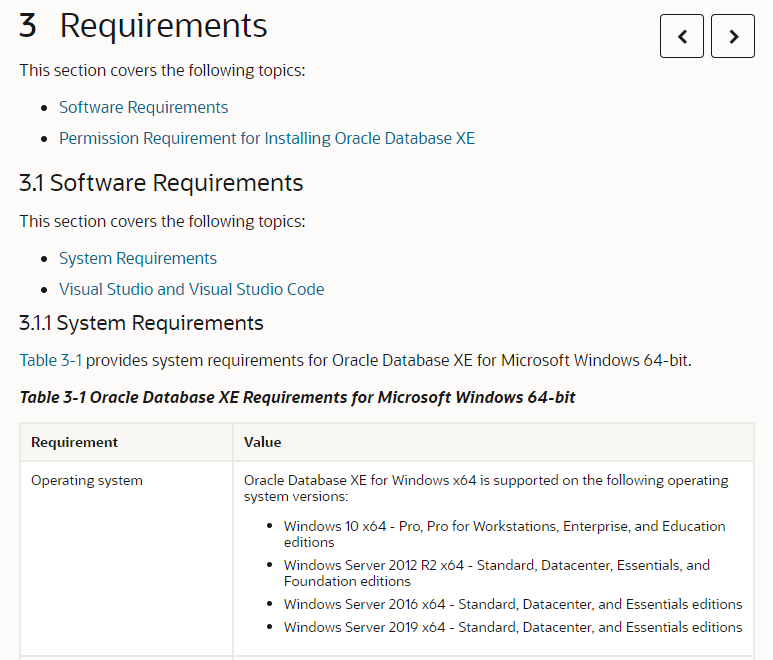Click 'Oracle Database XE for Windows x64 is supported' sentence

coord(486,488)
